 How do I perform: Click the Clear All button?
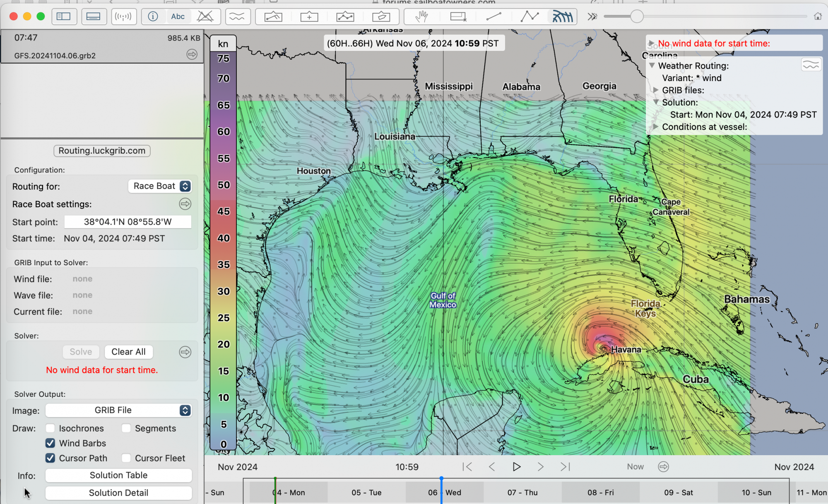[x=128, y=352]
